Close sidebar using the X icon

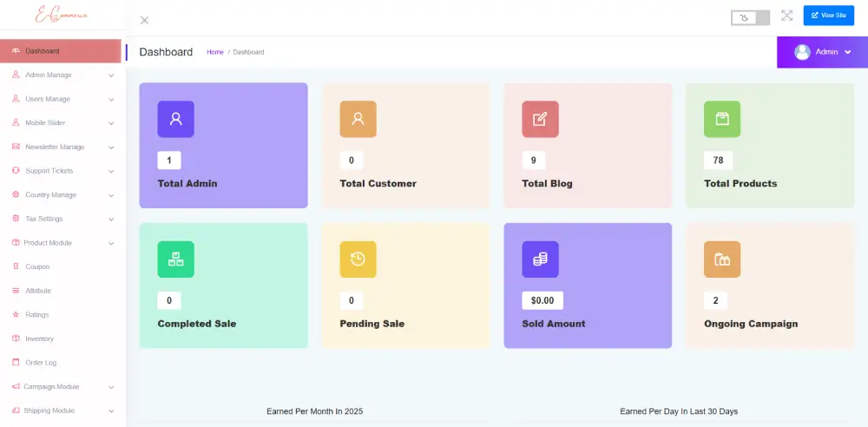(144, 20)
